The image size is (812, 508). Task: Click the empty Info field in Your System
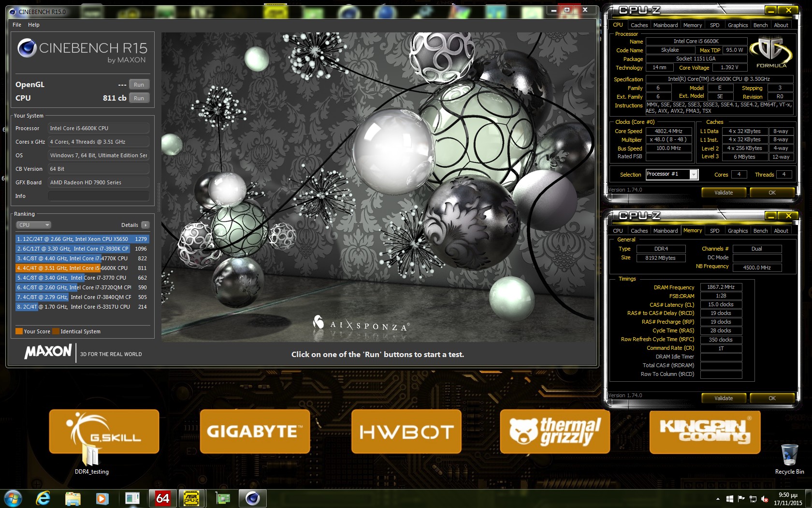coord(98,196)
